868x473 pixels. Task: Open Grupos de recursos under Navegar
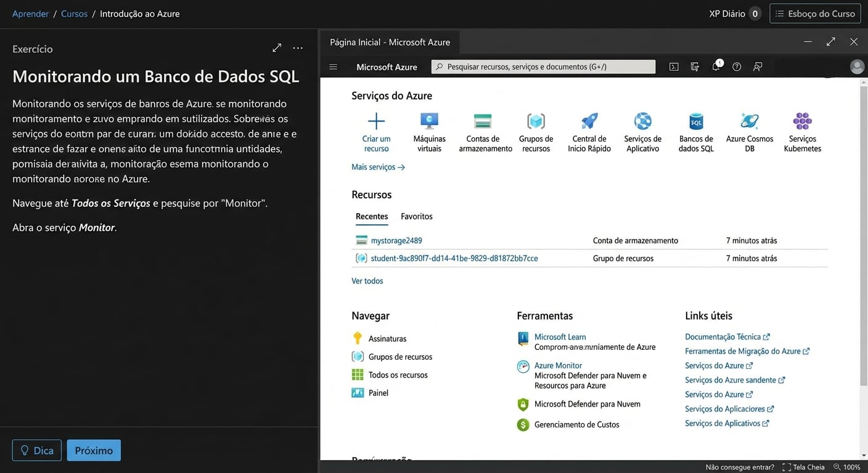coord(400,357)
